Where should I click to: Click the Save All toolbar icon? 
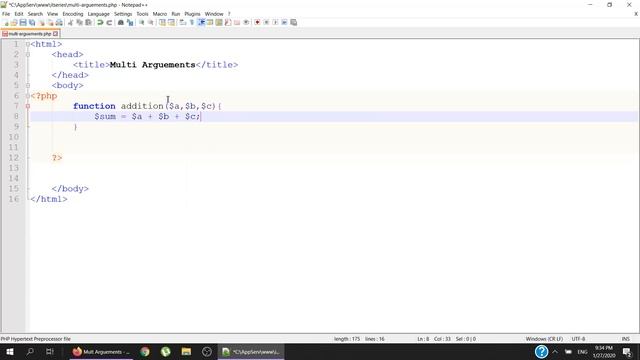coord(32,22)
